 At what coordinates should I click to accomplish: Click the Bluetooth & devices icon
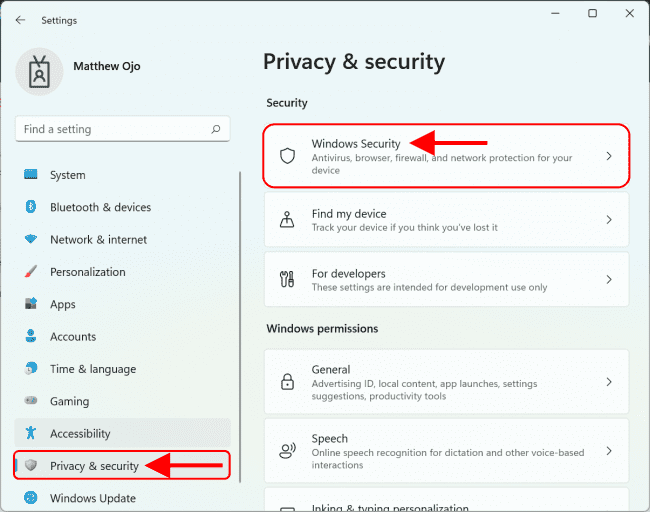point(31,207)
